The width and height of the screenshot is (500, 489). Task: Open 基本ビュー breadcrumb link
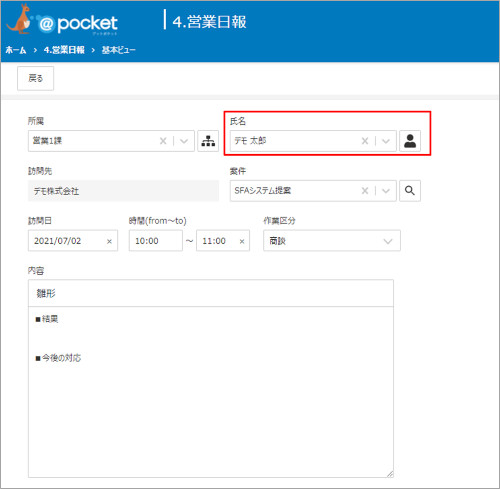tap(118, 50)
